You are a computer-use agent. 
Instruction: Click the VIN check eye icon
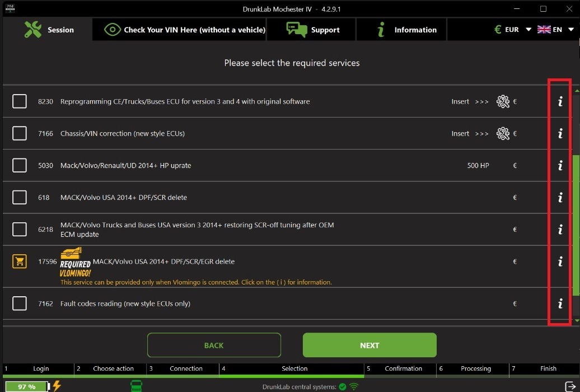coord(112,29)
